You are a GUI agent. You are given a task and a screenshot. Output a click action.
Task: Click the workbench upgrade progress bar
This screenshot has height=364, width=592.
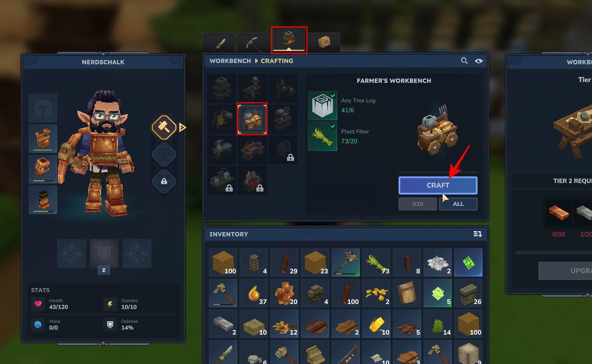[x=554, y=252]
